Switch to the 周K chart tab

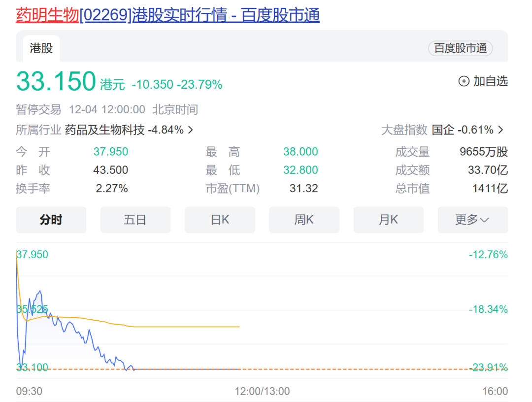point(304,220)
